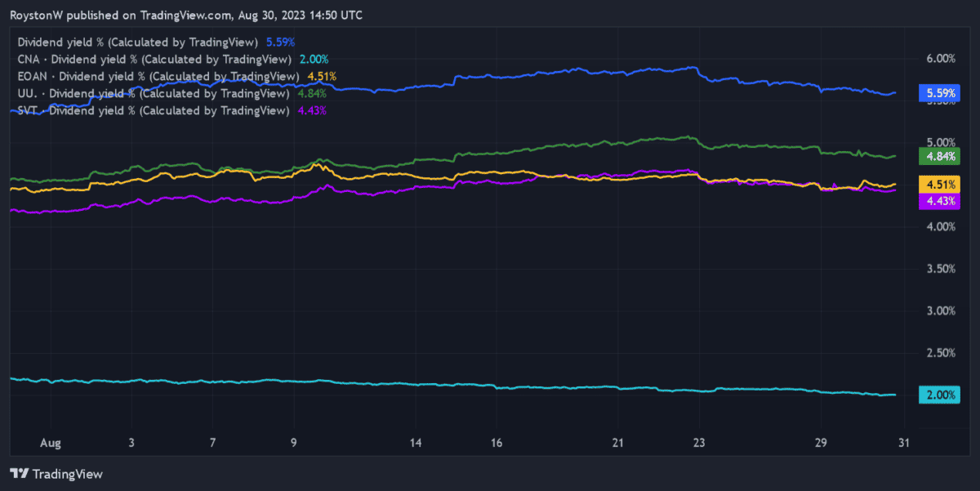Click the blue 5.59% price tag

click(938, 93)
